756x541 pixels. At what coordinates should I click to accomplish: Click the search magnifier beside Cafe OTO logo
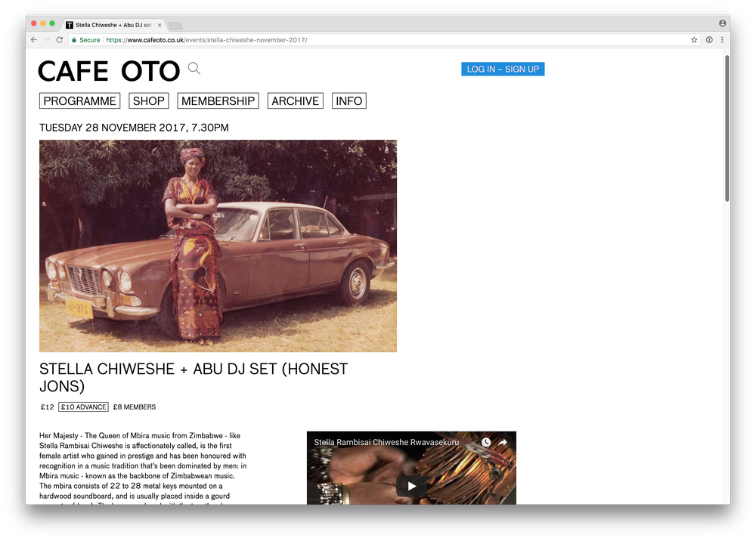[x=194, y=69]
